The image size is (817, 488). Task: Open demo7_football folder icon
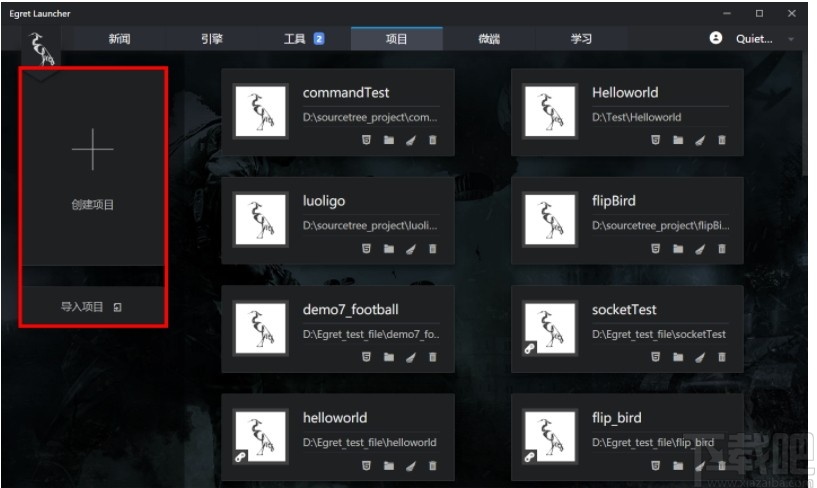point(389,357)
